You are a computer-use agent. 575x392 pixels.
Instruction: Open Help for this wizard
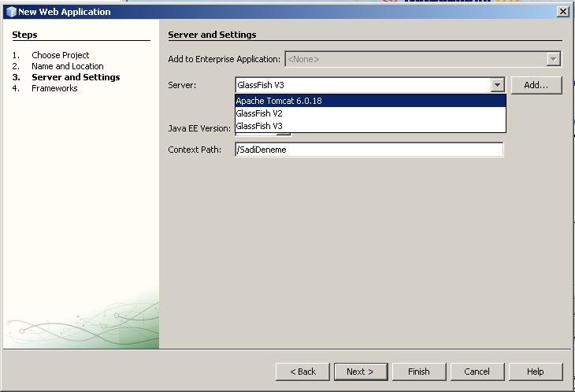(536, 372)
